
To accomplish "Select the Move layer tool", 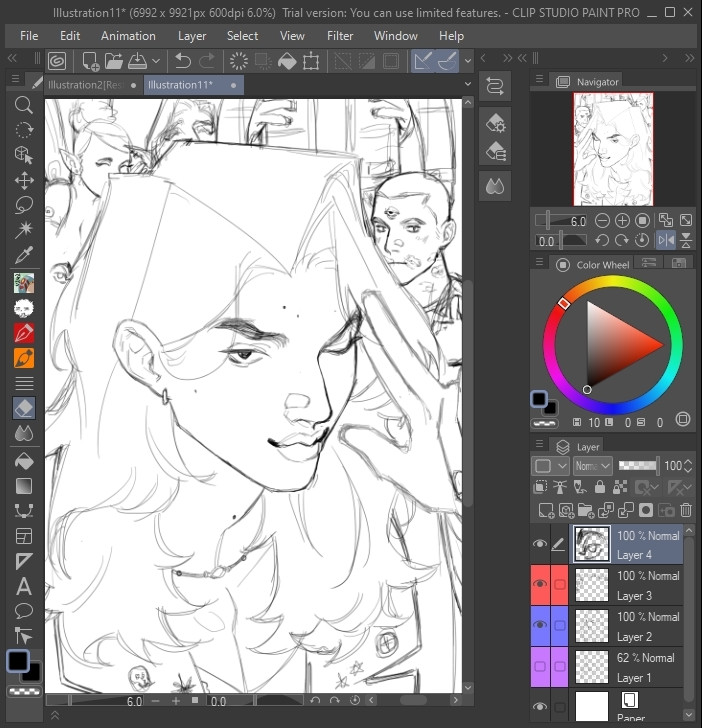I will tap(24, 180).
